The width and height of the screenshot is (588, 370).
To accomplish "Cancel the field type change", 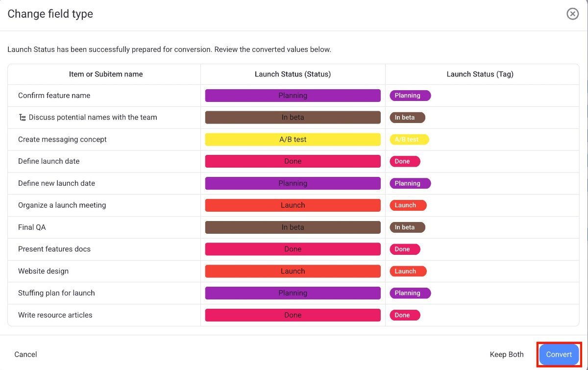I will (x=25, y=354).
